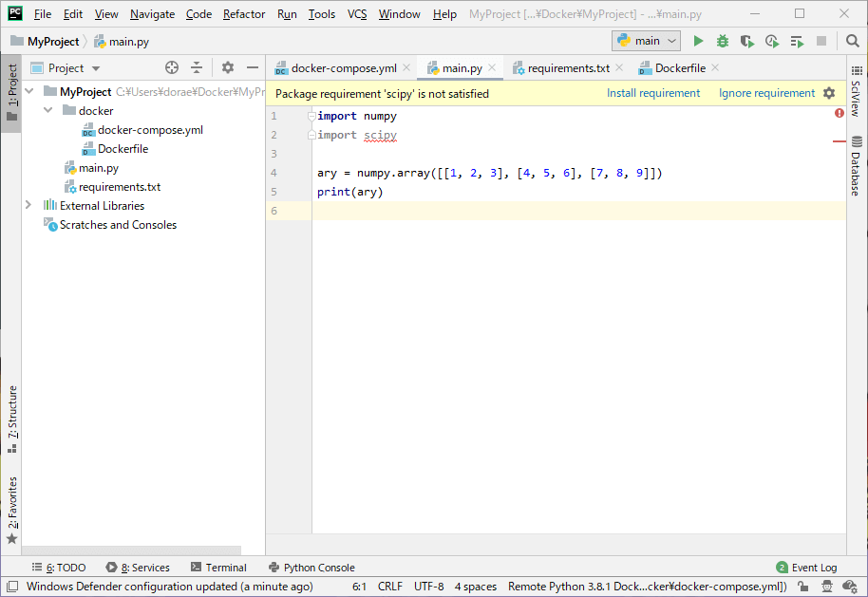Image resolution: width=868 pixels, height=597 pixels.
Task: Collapse all in Project panel
Action: coord(197,67)
